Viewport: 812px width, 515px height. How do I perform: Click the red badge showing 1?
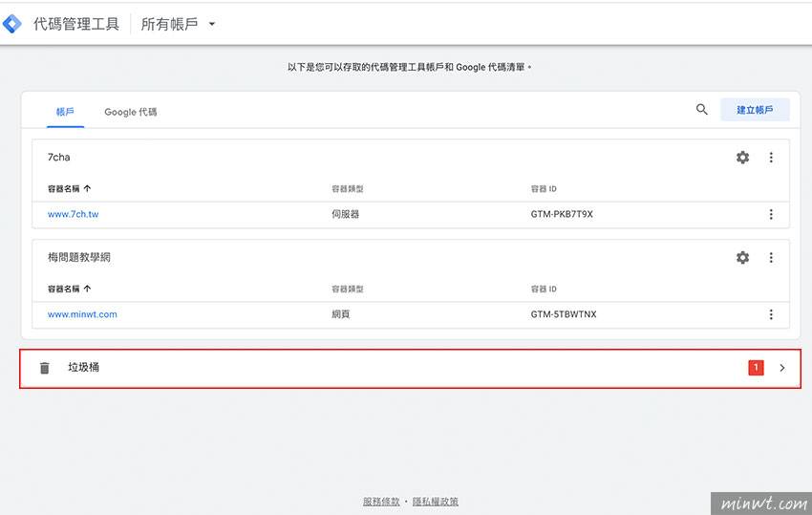[756, 368]
